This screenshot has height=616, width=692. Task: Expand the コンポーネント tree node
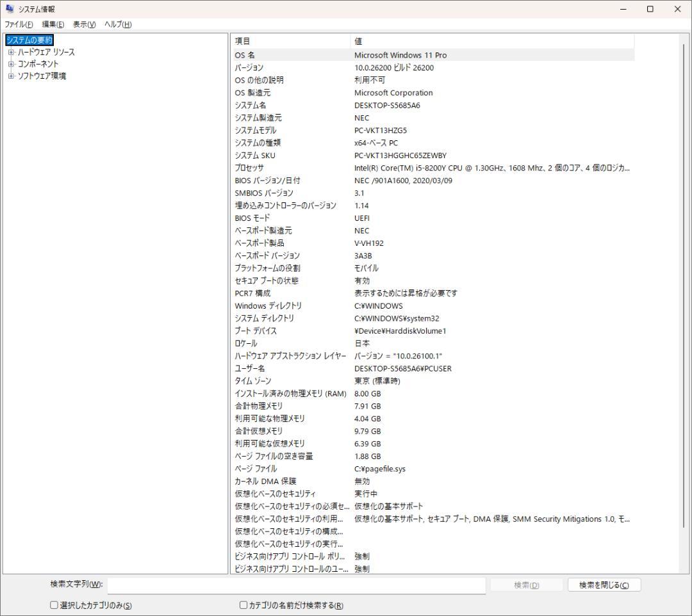click(x=10, y=63)
